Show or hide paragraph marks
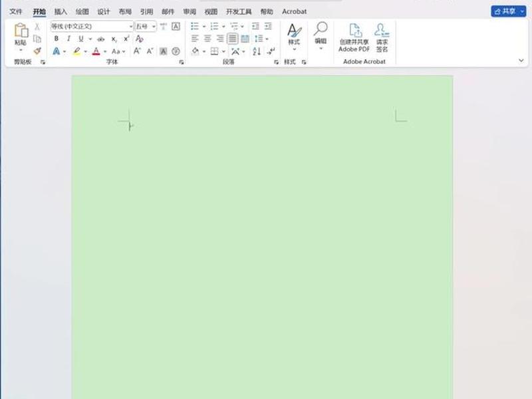Image resolution: width=532 pixels, height=399 pixels. point(271,51)
